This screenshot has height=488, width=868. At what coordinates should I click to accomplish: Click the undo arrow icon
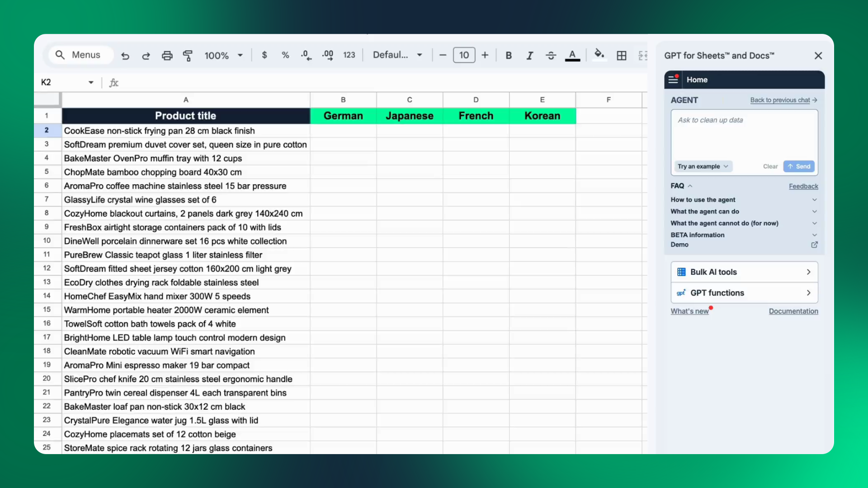[125, 56]
